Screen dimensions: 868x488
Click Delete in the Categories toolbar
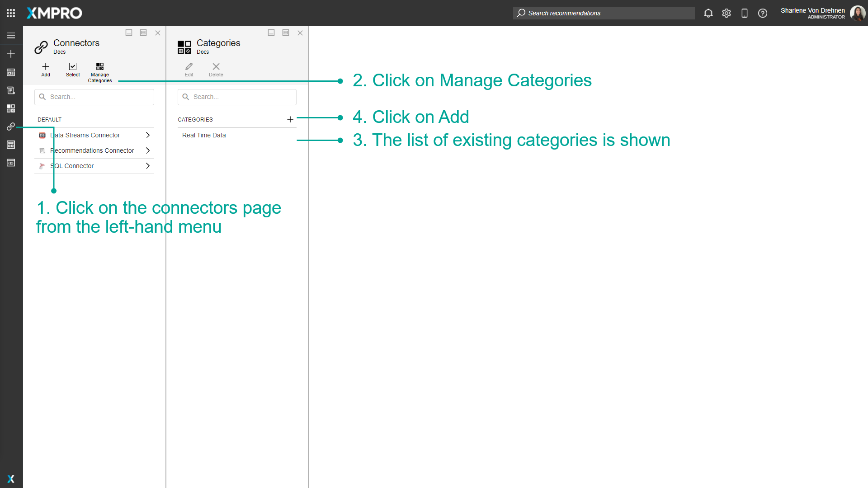click(x=216, y=70)
